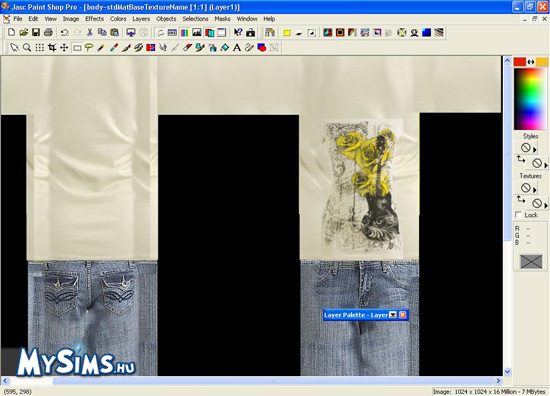Screen dimensions: 550x396
Task: Select the Preset Shapes tool
Action: pyautogui.click(x=262, y=48)
